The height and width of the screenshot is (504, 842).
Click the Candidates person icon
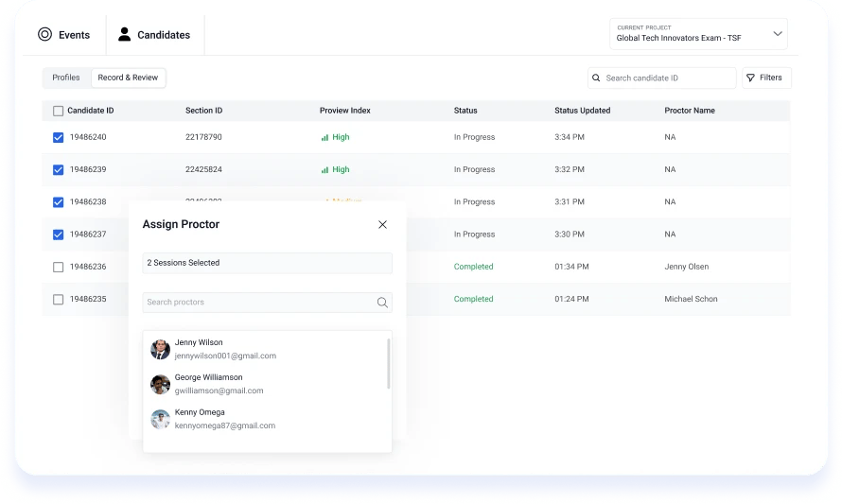(x=125, y=34)
